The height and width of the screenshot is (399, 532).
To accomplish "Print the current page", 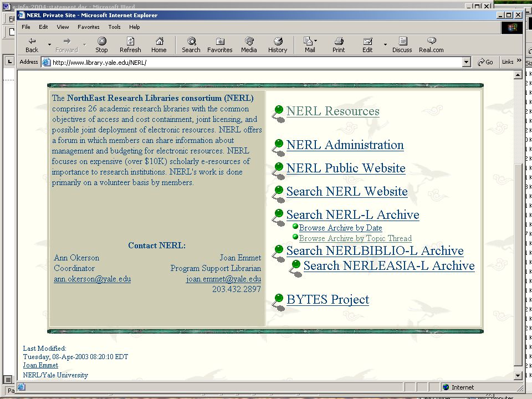I will (x=339, y=45).
